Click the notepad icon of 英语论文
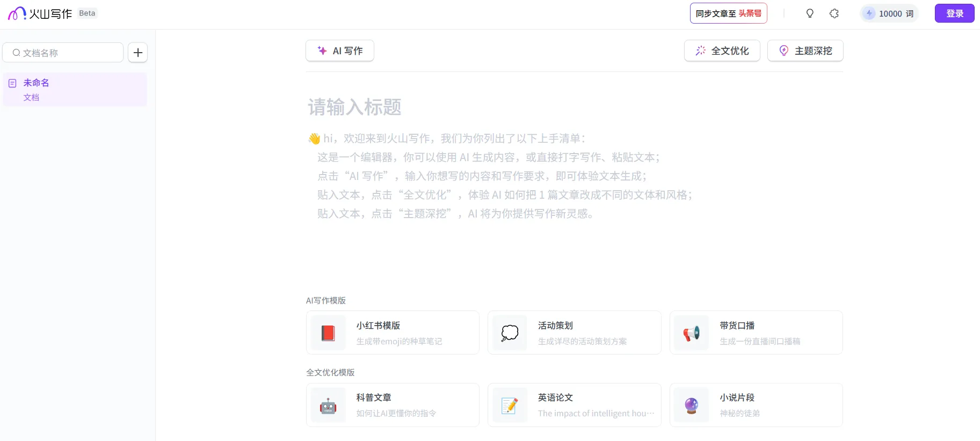 (510, 406)
